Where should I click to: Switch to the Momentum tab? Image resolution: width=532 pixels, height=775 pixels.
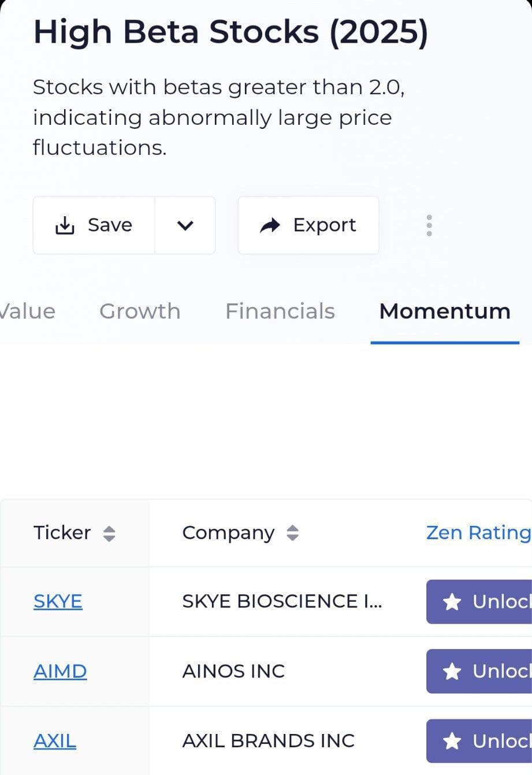(x=444, y=311)
